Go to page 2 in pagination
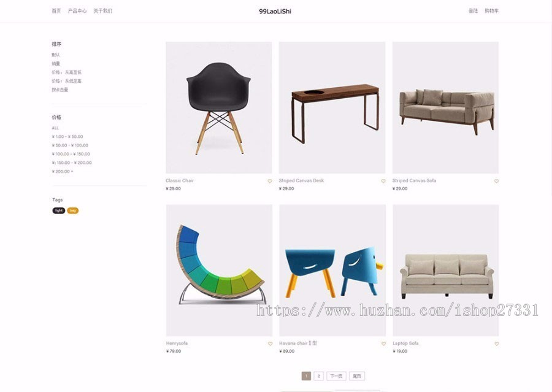The image size is (552, 392). point(318,376)
